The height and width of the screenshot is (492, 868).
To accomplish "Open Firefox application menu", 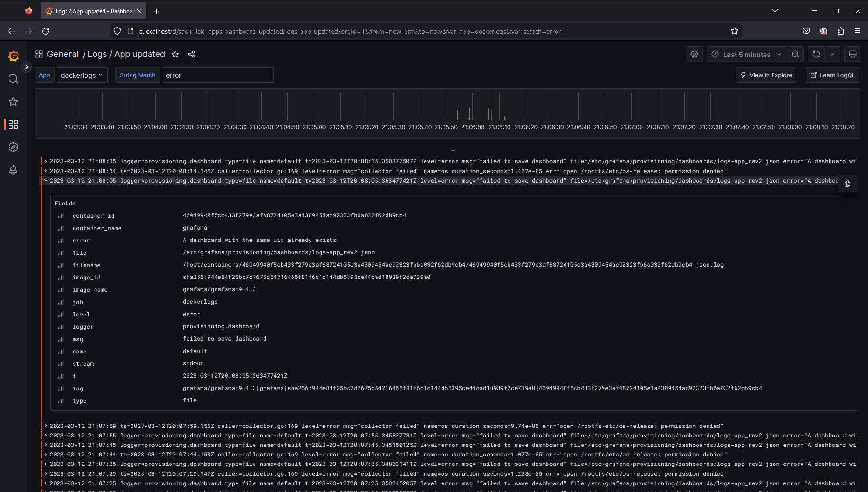I will coord(858,31).
